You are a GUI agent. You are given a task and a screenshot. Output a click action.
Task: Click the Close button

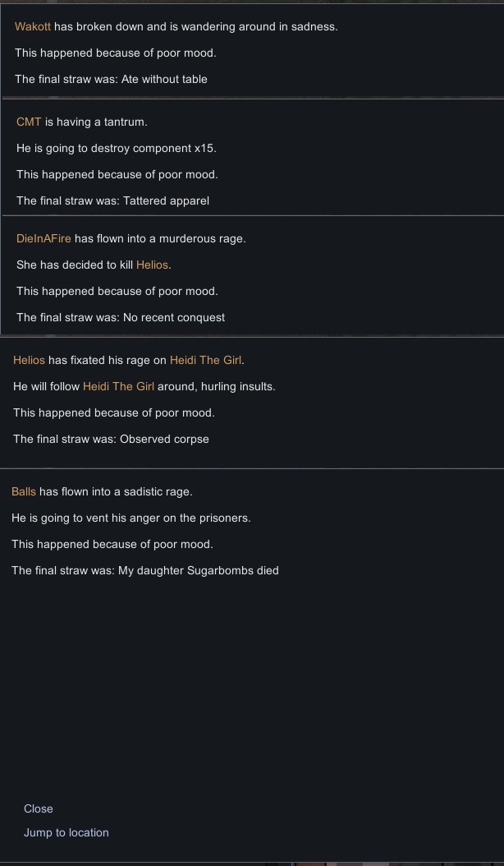tap(39, 808)
